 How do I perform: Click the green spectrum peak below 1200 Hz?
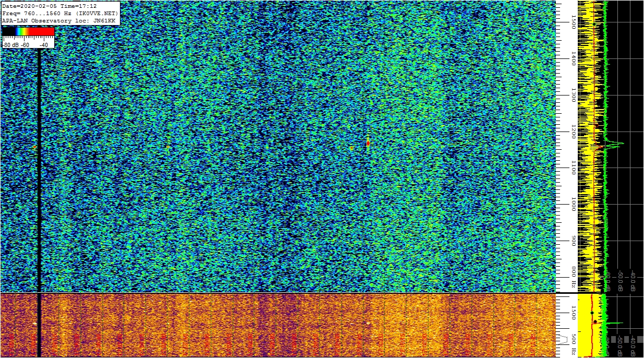[x=614, y=144]
